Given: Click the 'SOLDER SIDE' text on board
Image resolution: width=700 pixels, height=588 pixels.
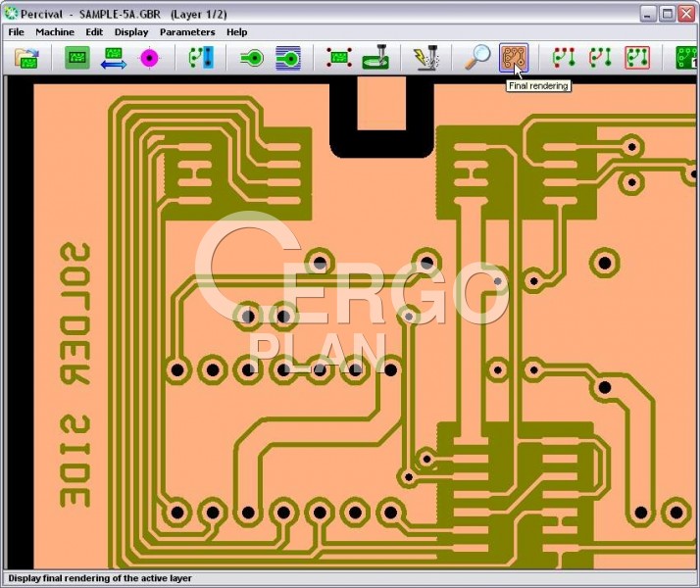Looking at the screenshot, I should point(75,374).
